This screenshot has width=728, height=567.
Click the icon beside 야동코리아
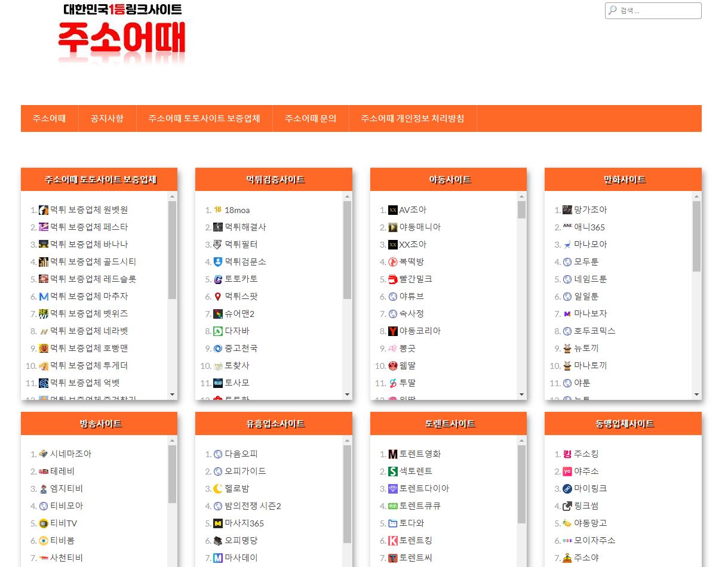coord(393,331)
